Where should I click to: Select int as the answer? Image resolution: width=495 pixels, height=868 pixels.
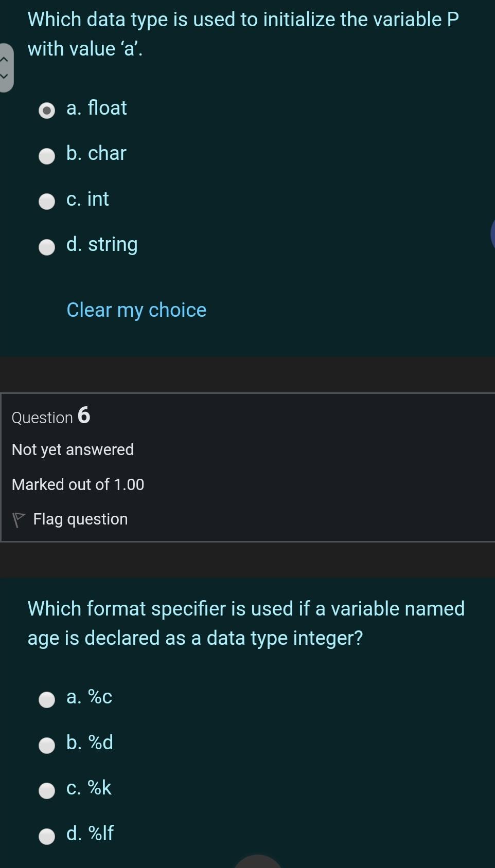[47, 202]
